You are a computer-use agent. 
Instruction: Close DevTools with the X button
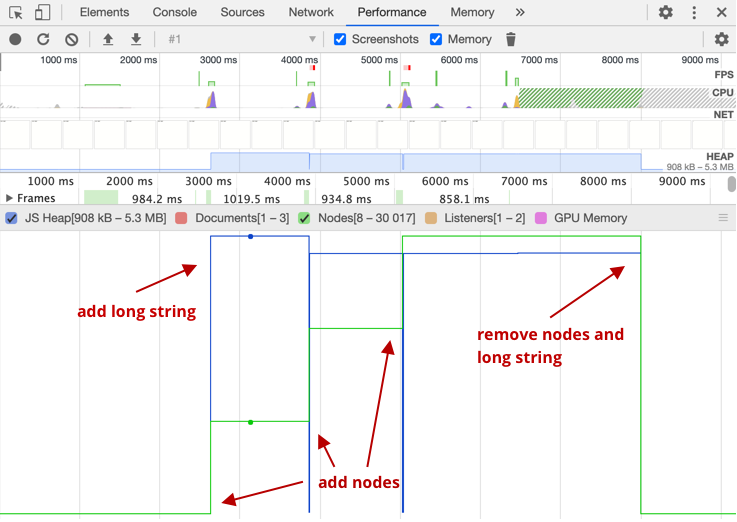coord(721,12)
